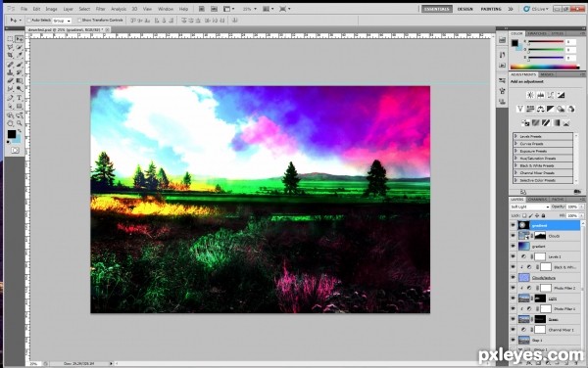Screen dimensions: 588x368
Task: Switch to Essentials workspace
Action: pyautogui.click(x=437, y=9)
